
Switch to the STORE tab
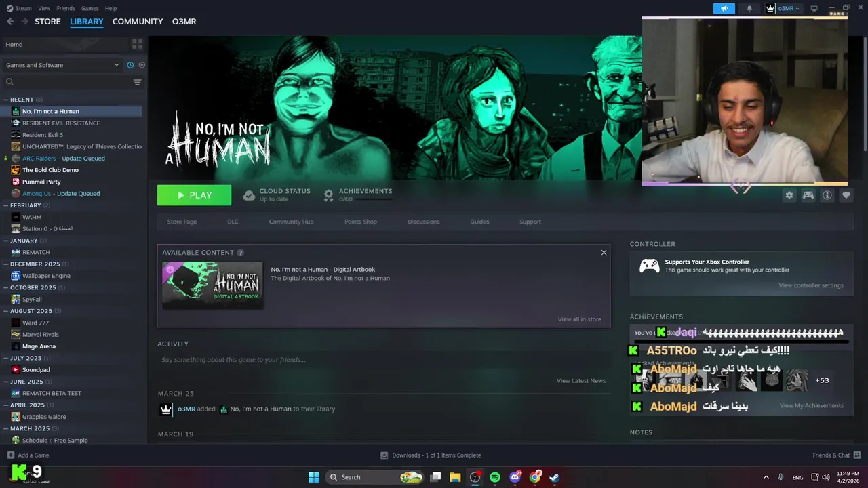tap(47, 22)
